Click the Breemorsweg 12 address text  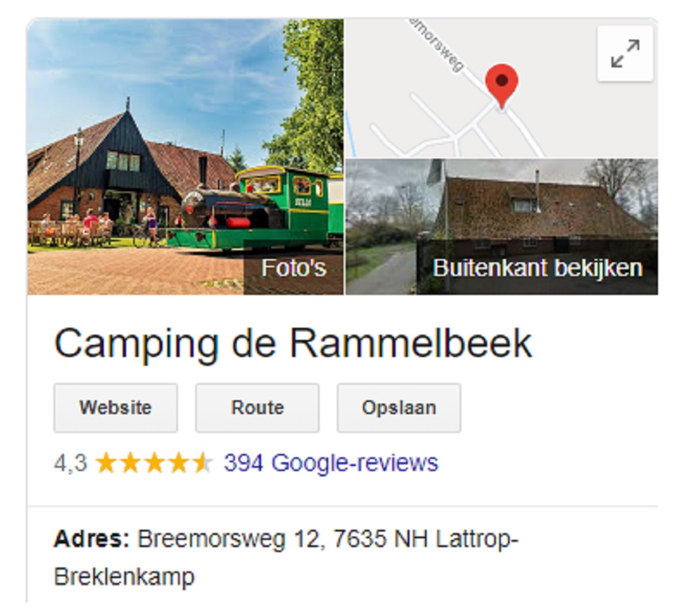(x=229, y=539)
